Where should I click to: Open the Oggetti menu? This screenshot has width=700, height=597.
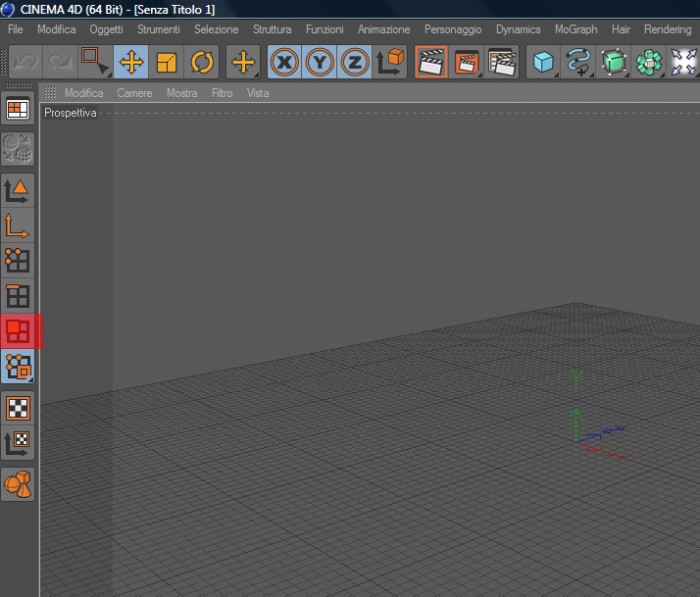[x=106, y=29]
